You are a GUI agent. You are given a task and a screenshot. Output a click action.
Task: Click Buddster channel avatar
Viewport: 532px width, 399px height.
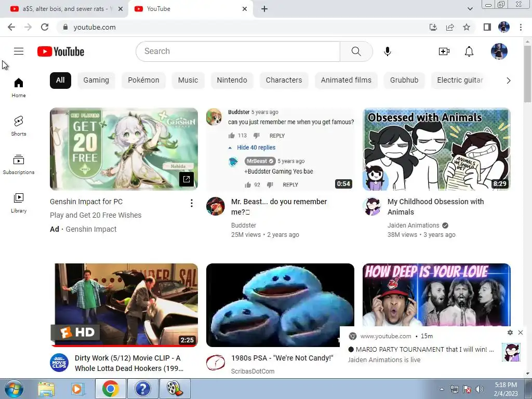point(216,206)
